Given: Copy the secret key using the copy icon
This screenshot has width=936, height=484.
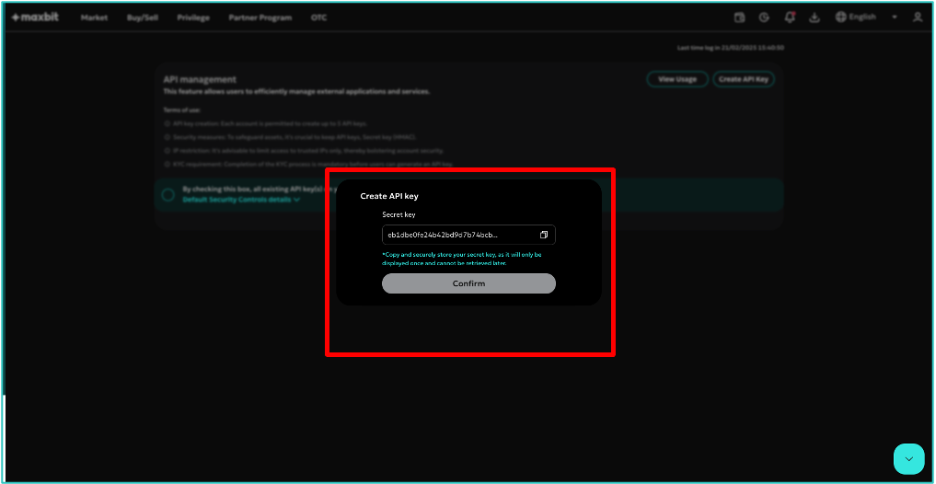Looking at the screenshot, I should (x=544, y=235).
